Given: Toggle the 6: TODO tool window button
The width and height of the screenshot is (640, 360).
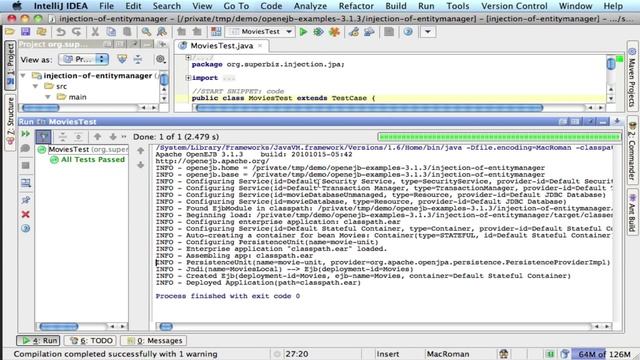Looking at the screenshot, I should (91, 340).
